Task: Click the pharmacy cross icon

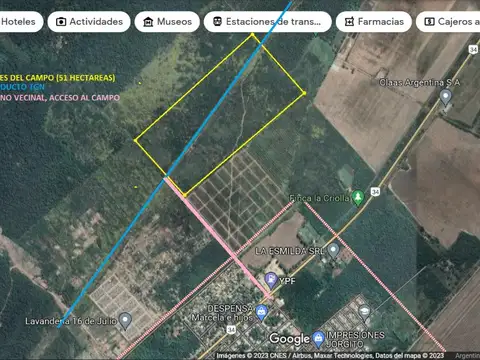Action: (x=349, y=22)
